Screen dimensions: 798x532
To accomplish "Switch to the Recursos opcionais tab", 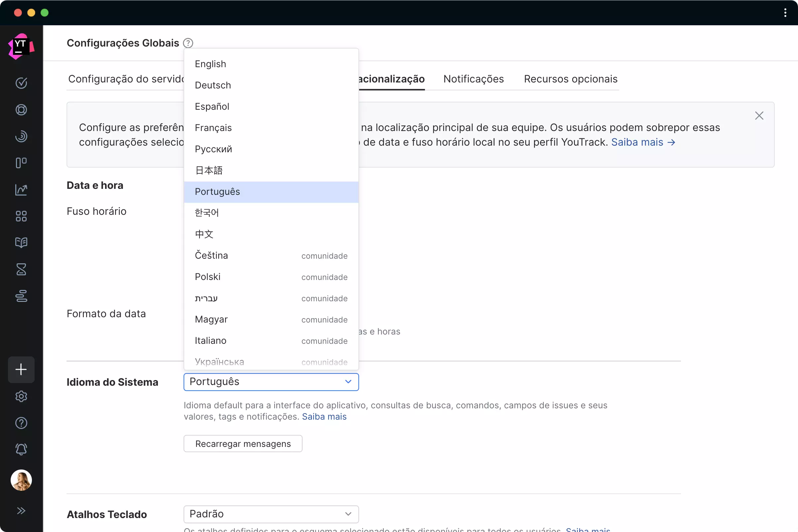I will [570, 79].
